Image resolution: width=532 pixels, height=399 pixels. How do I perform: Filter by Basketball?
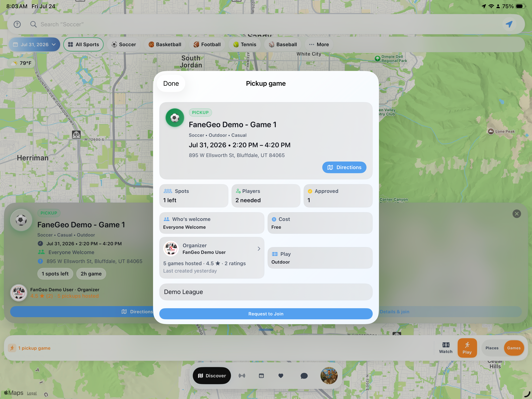pyautogui.click(x=165, y=45)
